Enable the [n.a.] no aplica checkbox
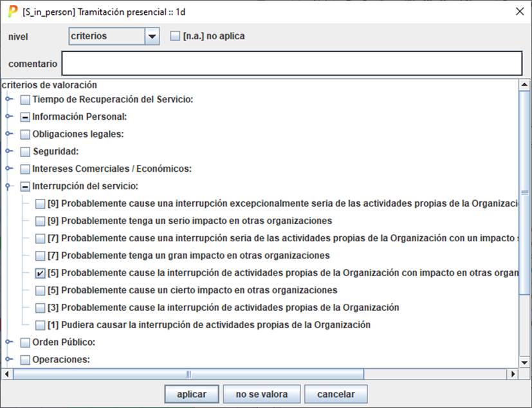The width and height of the screenshot is (532, 408). click(x=175, y=36)
